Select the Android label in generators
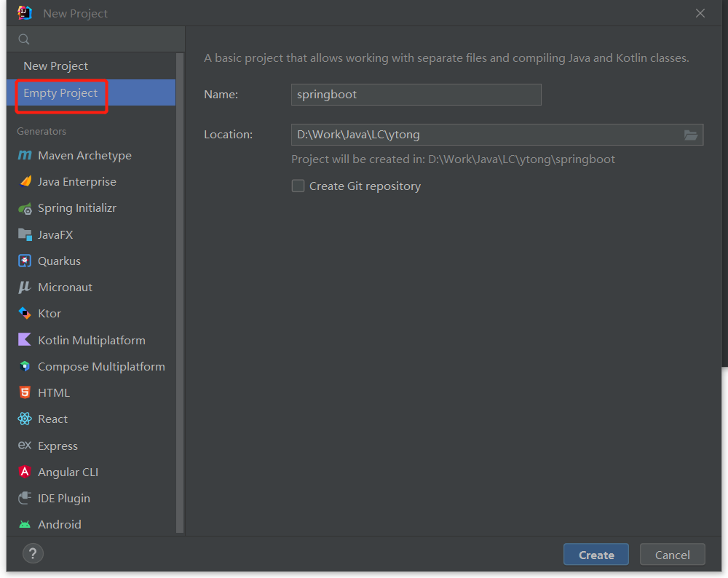728x578 pixels. click(x=60, y=525)
